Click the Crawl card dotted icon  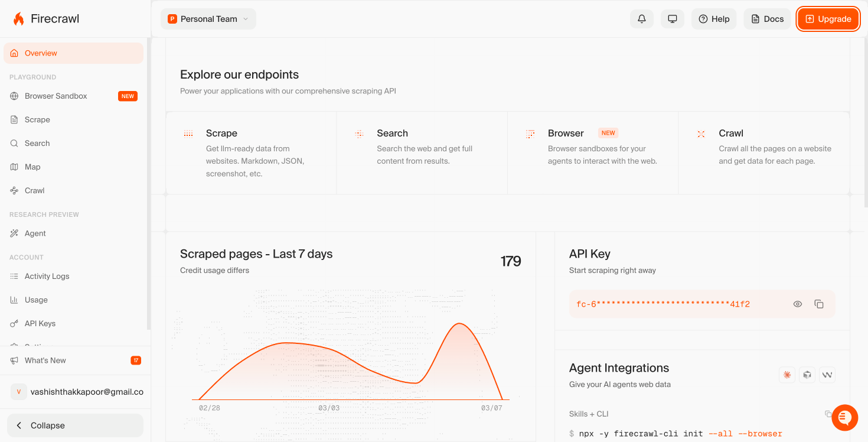701,134
